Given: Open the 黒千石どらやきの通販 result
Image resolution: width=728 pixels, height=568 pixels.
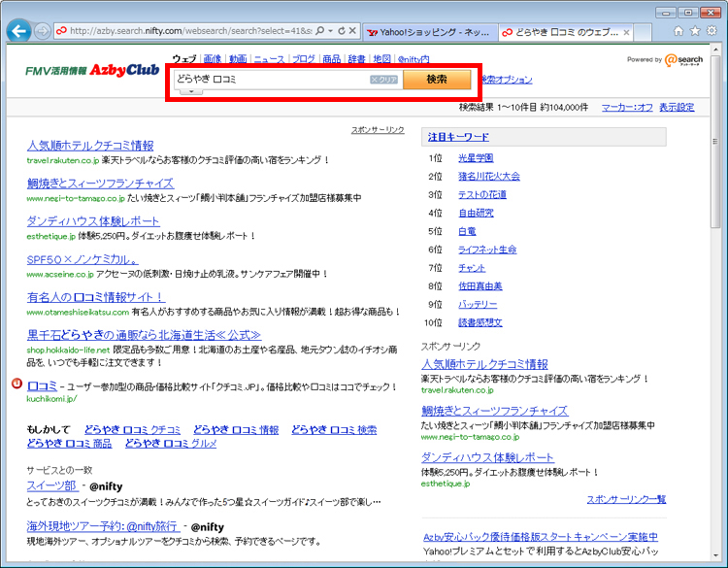Looking at the screenshot, I should 144,335.
